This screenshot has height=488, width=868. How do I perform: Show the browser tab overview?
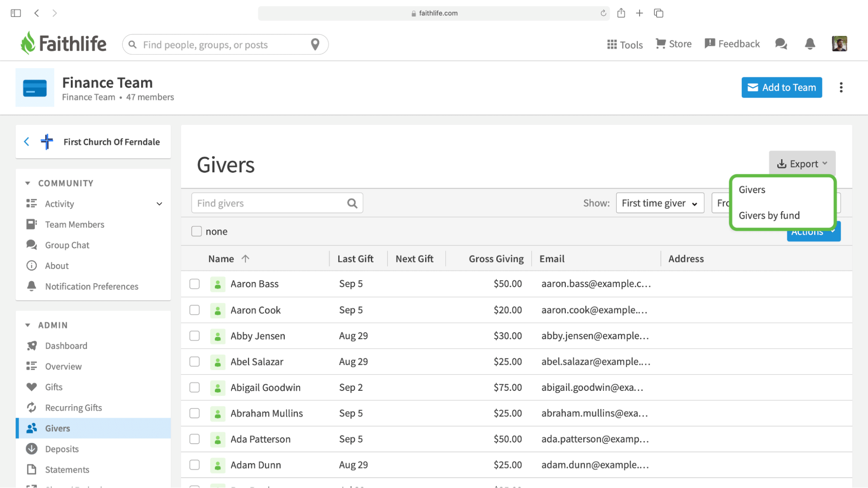(659, 13)
